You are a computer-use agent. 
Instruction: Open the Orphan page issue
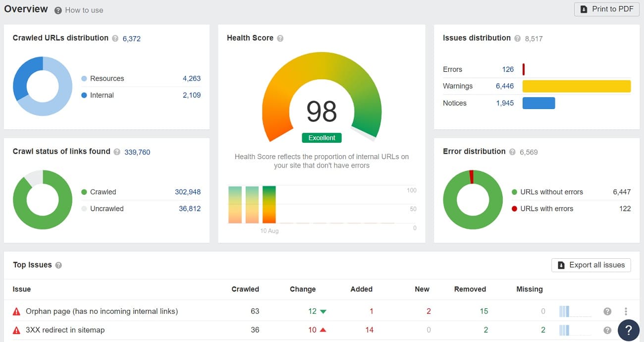102,311
